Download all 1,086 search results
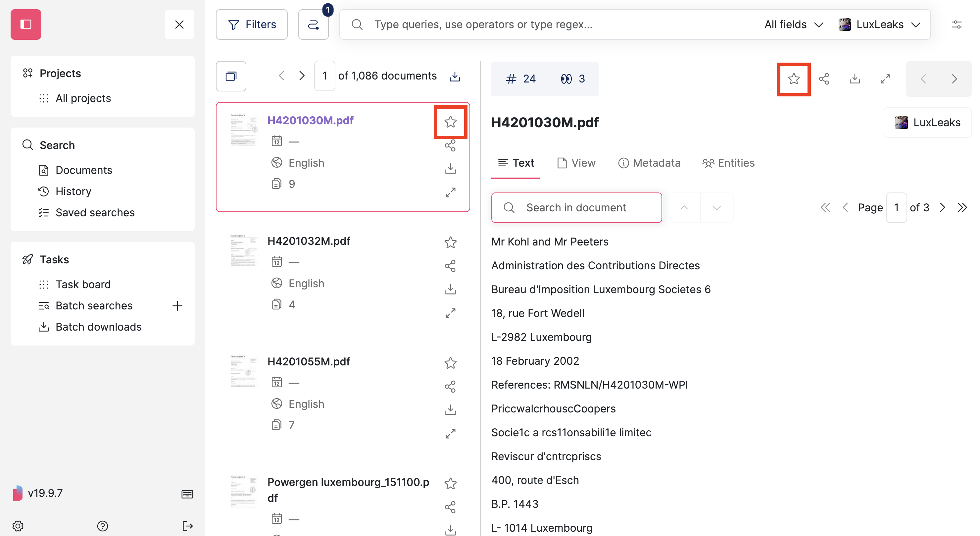The image size is (980, 536). click(455, 76)
